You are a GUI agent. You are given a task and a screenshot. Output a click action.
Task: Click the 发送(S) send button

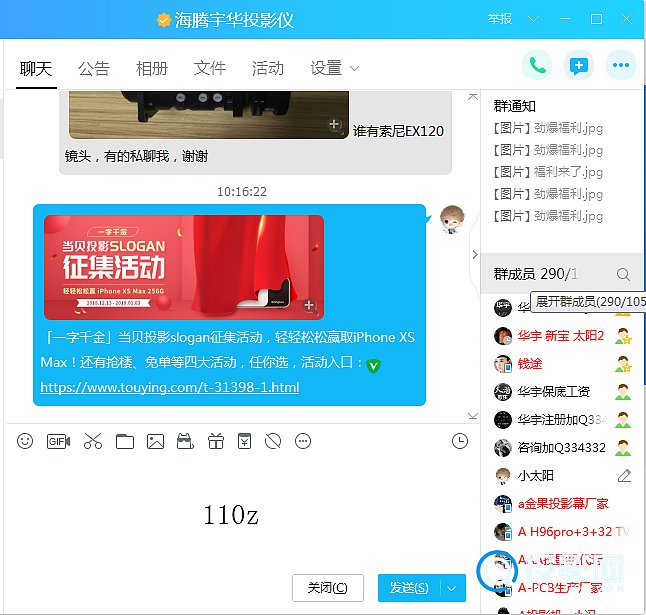409,588
